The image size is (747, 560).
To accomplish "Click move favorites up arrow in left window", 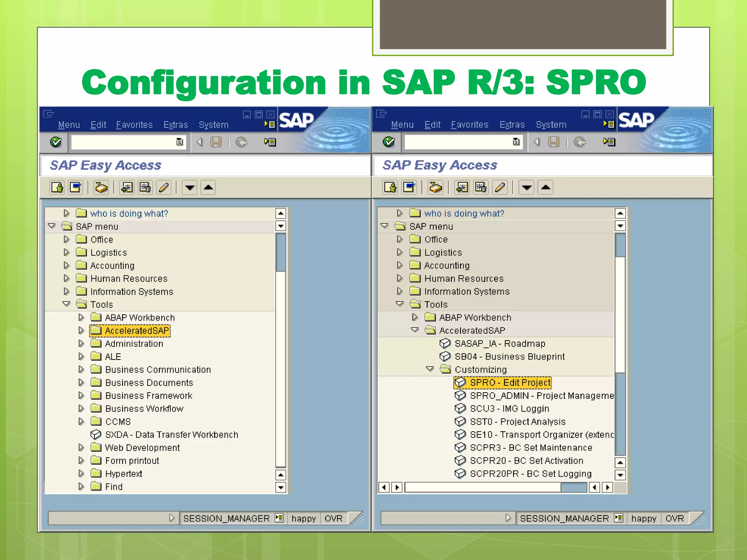I will tap(208, 188).
